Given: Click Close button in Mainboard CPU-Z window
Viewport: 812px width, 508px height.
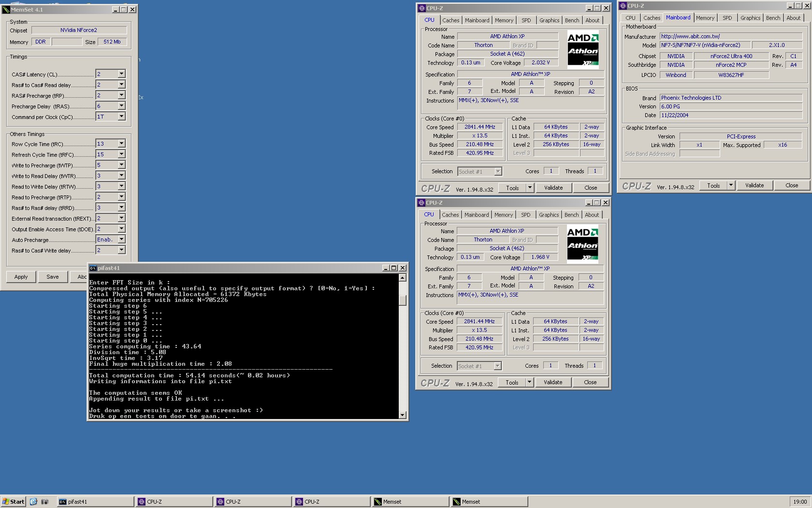Looking at the screenshot, I should 792,185.
